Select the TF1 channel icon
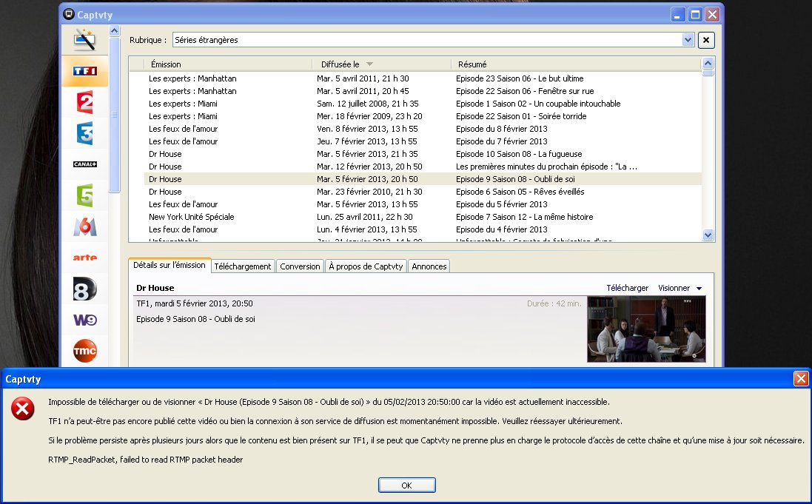The height and width of the screenshot is (504, 812). tap(85, 71)
